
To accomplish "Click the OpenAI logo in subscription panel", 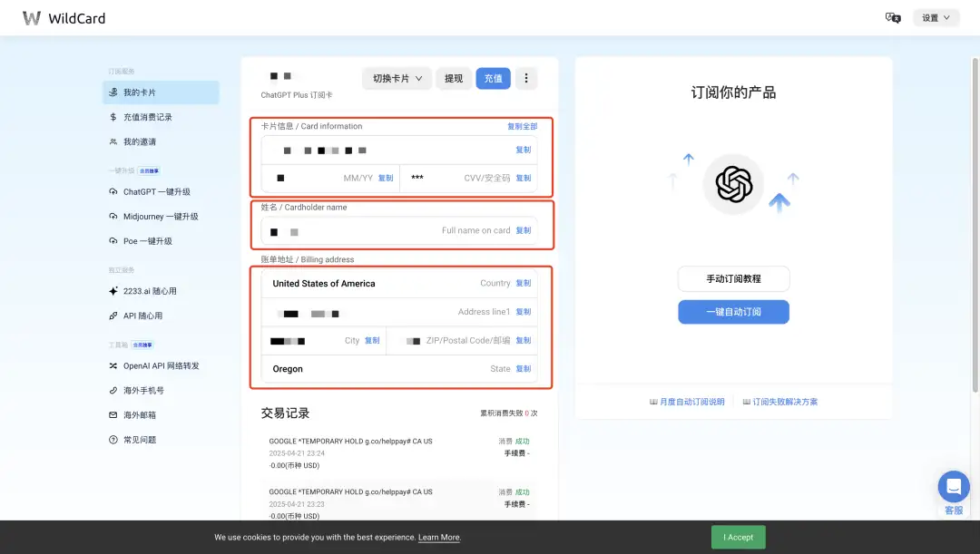I will (734, 184).
